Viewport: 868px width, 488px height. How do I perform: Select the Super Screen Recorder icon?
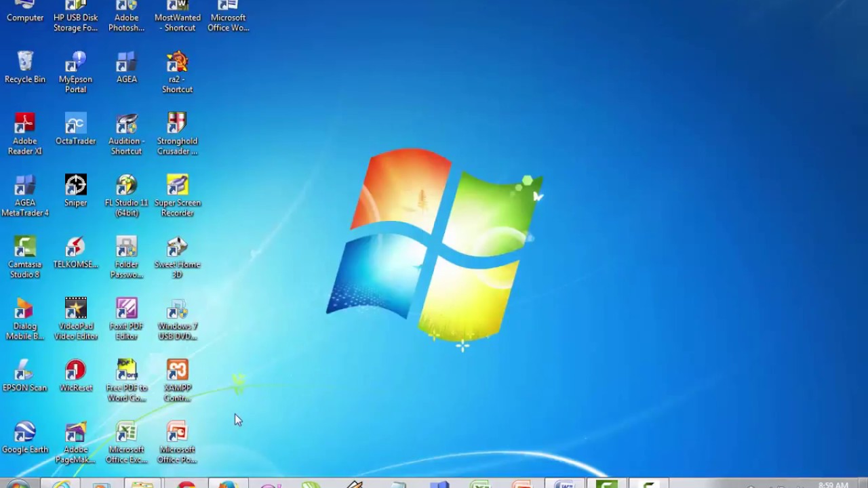click(177, 195)
